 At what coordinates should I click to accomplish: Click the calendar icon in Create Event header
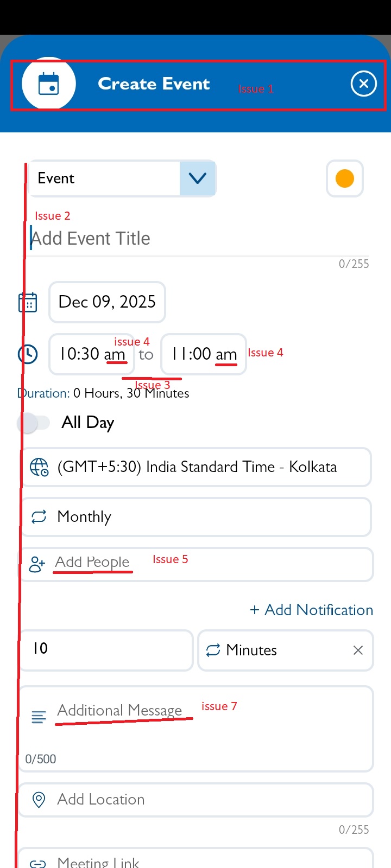[x=49, y=84]
